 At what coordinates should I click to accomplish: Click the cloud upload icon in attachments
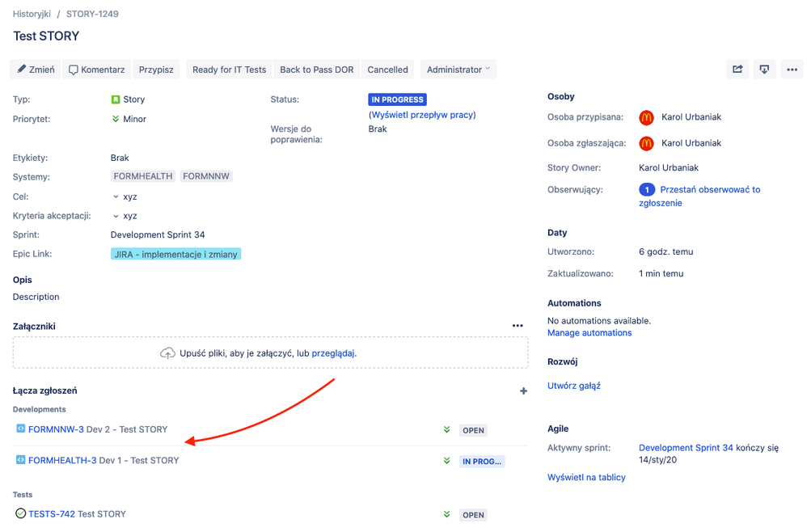pos(167,353)
